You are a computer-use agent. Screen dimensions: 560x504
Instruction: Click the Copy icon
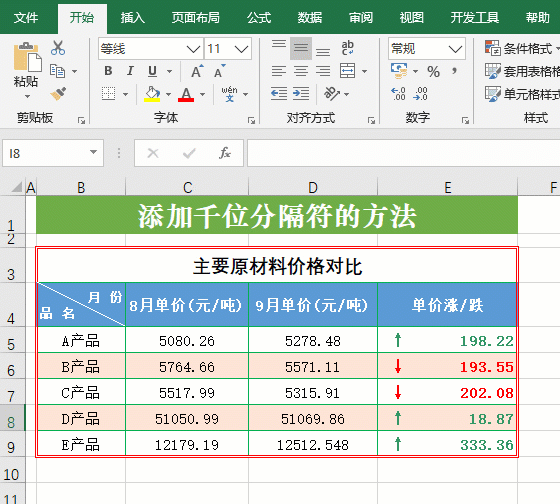point(58,71)
